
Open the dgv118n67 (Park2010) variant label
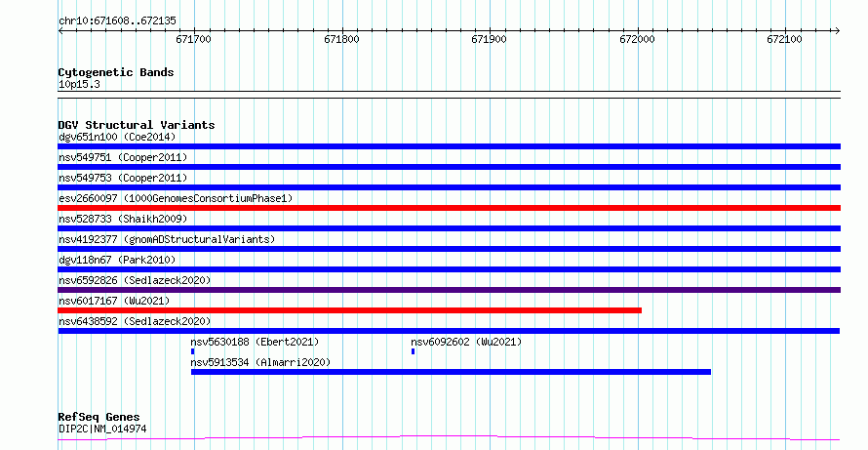(x=117, y=260)
